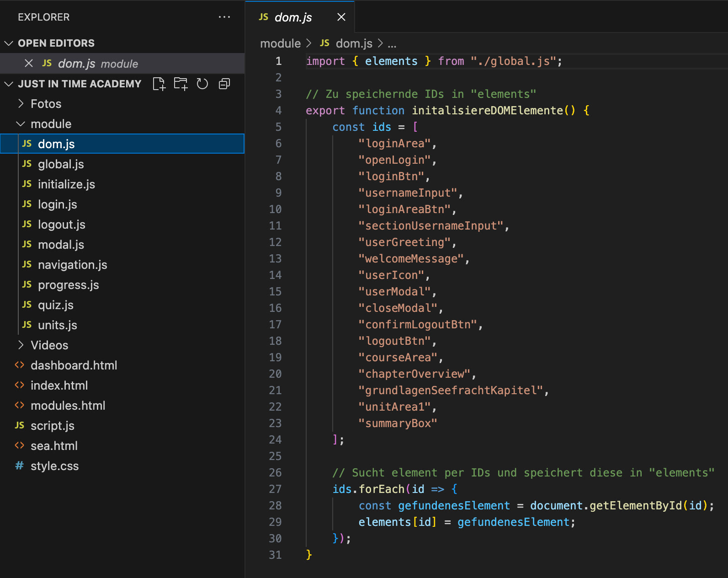Viewport: 728px width, 578px height.
Task: Click the JS icon beside script.js
Action: click(x=20, y=425)
